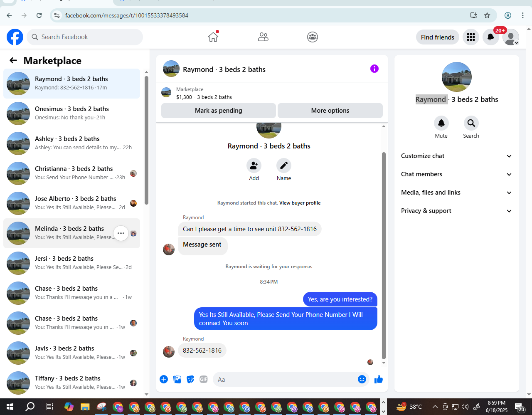Screen dimensions: 532x415
Task: Expand the Chat members section
Action: coord(457,174)
